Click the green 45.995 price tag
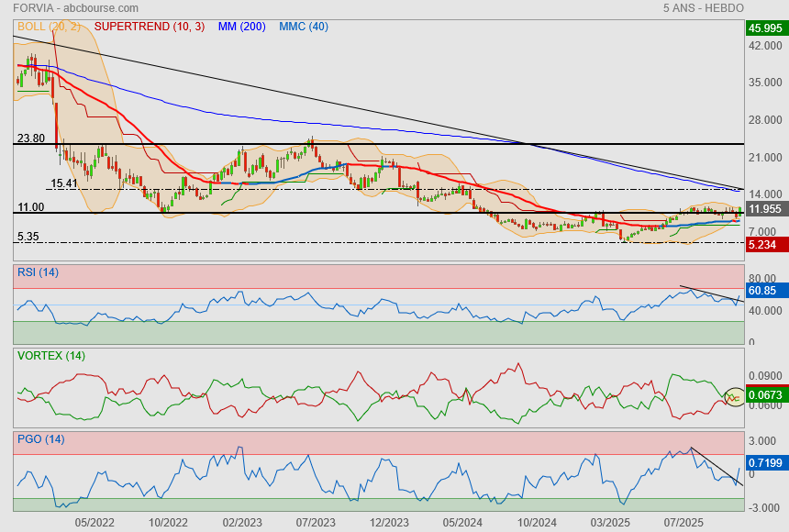 coord(765,28)
